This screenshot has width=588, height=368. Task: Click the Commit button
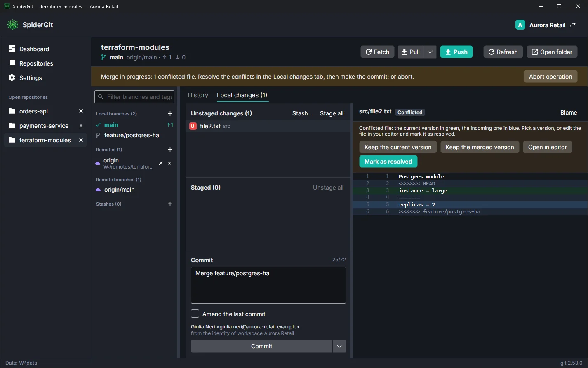click(x=262, y=346)
